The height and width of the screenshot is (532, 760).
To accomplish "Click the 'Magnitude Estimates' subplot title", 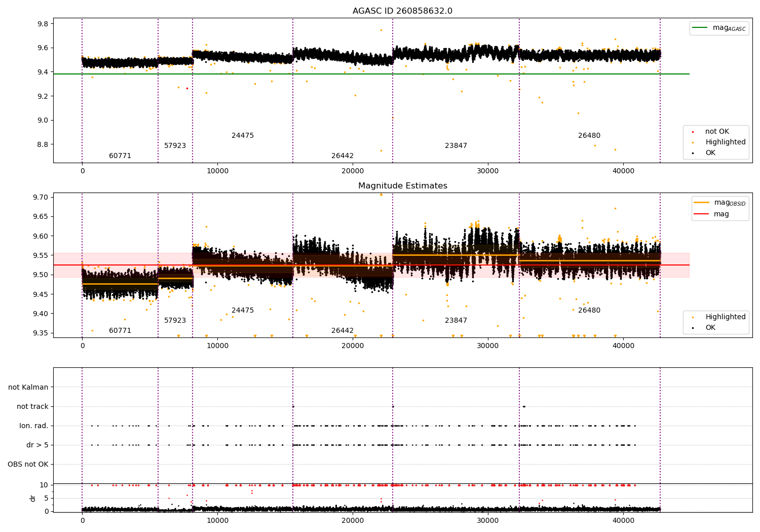I will pyautogui.click(x=402, y=186).
